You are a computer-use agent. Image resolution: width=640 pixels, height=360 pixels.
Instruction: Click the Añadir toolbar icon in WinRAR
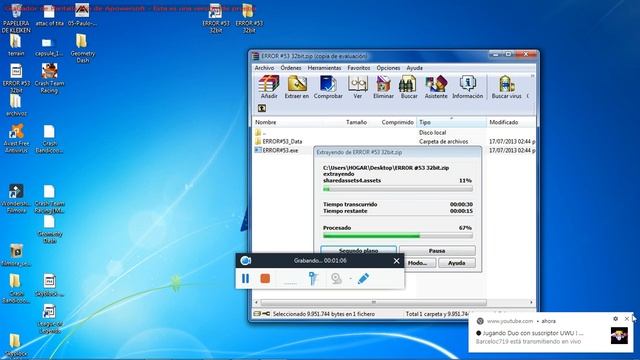(269, 87)
